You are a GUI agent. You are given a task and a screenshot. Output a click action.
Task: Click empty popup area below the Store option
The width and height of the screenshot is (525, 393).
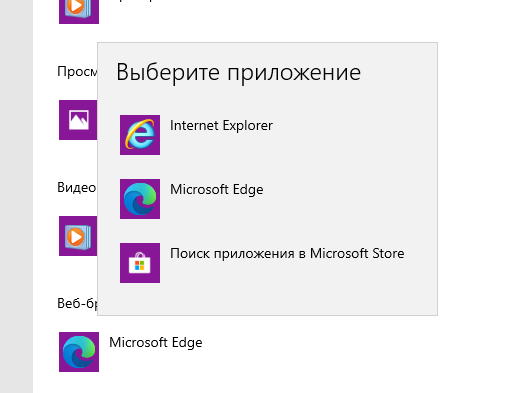[267, 300]
